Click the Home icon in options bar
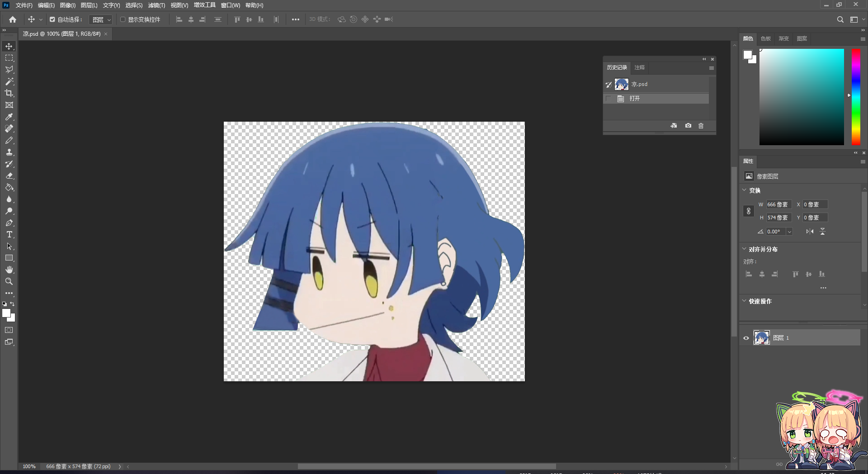 [13, 19]
